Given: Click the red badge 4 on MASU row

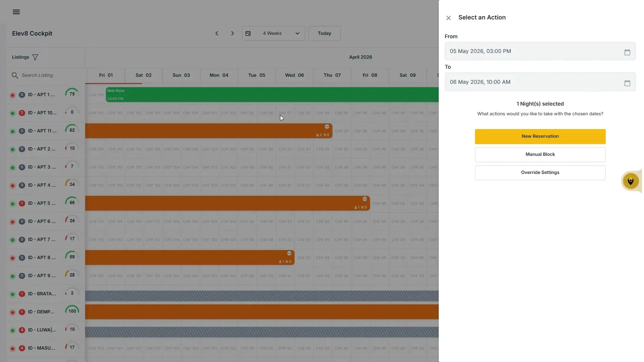Looking at the screenshot, I should [22, 348].
